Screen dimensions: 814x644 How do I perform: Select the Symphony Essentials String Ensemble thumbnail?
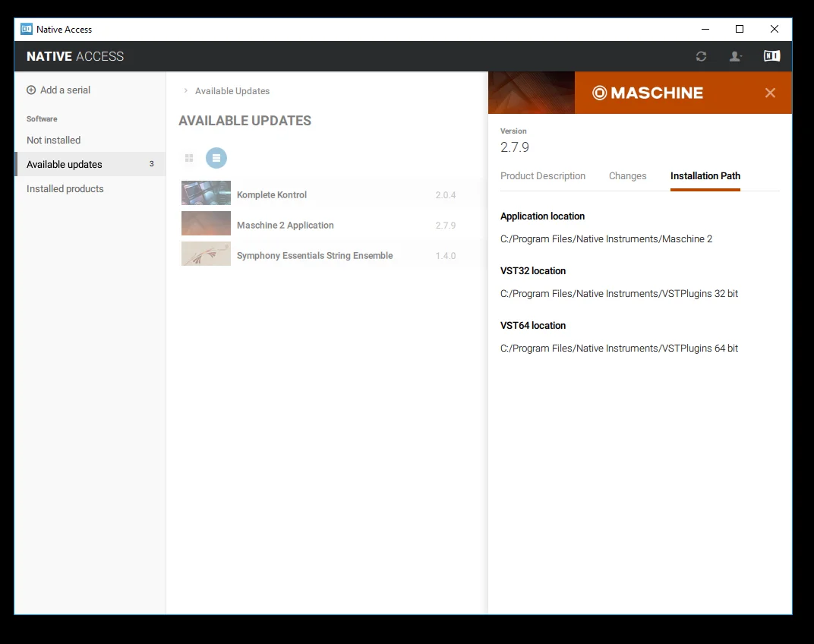pos(206,254)
